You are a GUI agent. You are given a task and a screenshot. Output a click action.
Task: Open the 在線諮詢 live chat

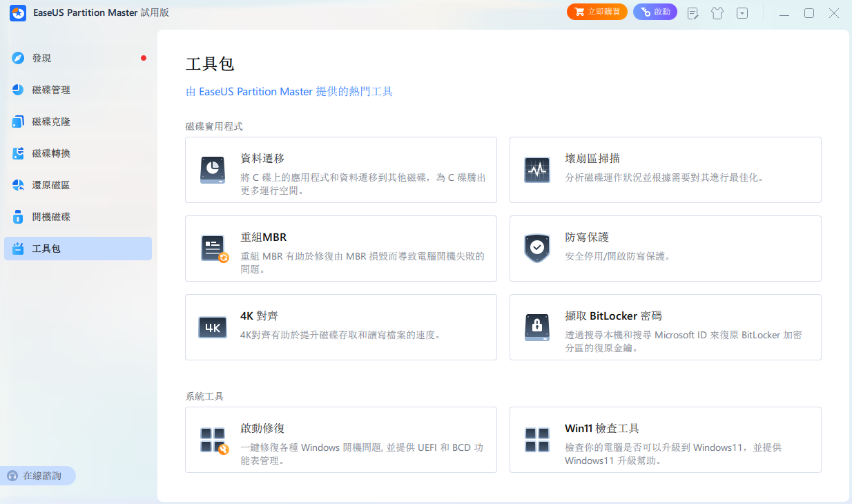pyautogui.click(x=38, y=475)
